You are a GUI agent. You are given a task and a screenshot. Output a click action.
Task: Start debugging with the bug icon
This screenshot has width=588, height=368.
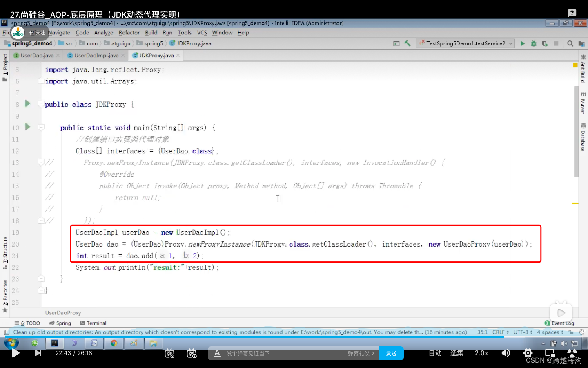point(533,43)
